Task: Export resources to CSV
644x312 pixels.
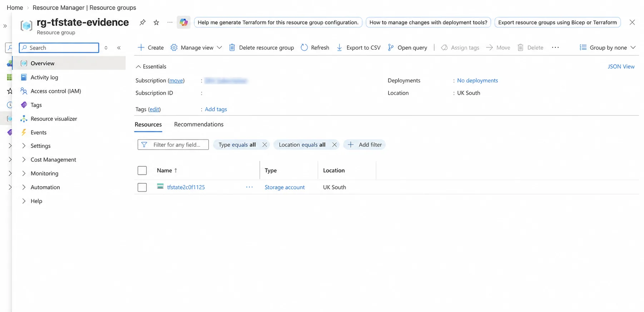Action: [x=358, y=48]
